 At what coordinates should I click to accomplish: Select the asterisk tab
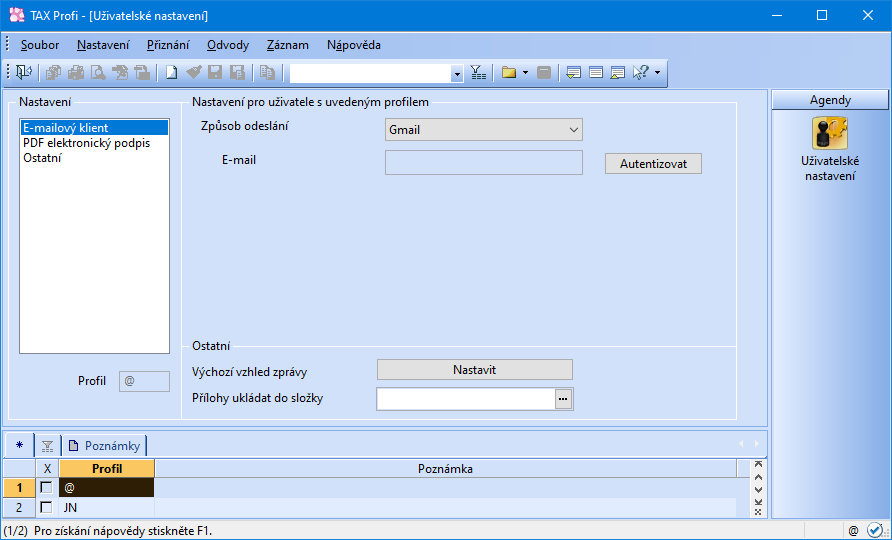pyautogui.click(x=19, y=446)
